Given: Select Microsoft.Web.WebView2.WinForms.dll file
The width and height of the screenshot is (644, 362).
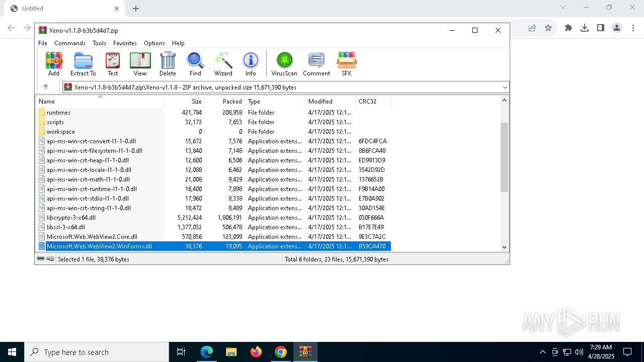Looking at the screenshot, I should 99,246.
